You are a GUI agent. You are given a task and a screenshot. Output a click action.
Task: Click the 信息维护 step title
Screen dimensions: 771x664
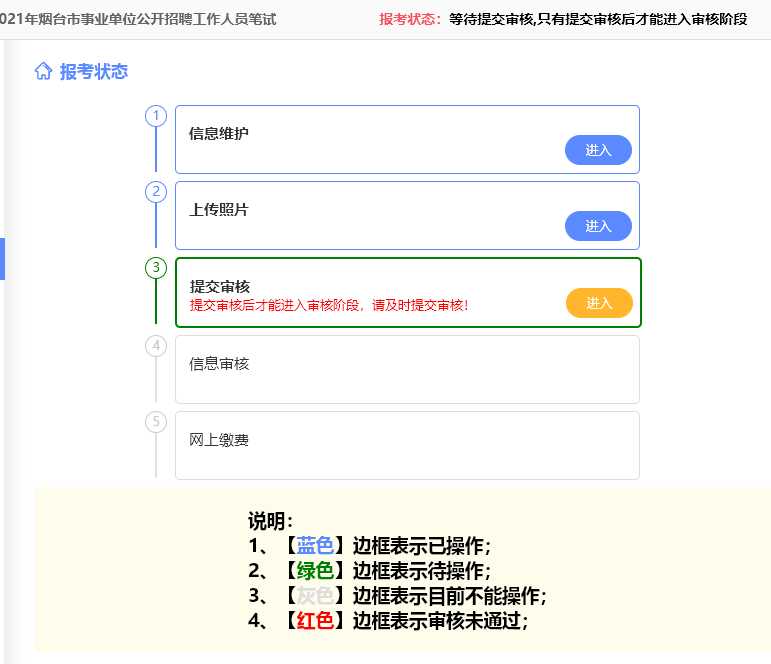coord(219,133)
